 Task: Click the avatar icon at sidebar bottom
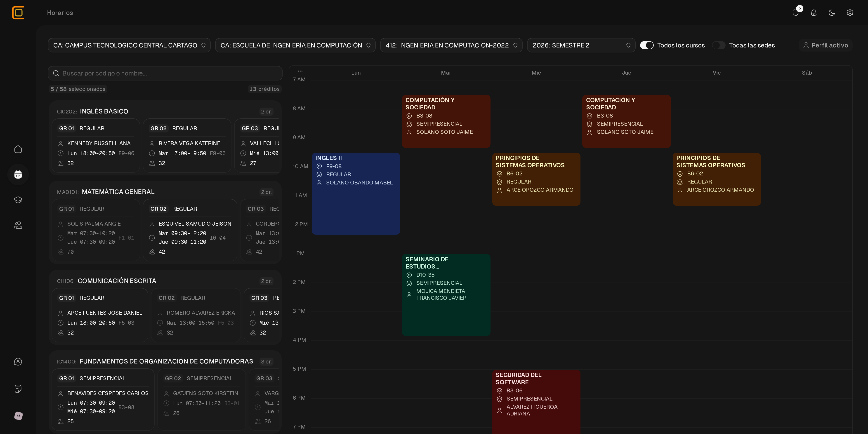click(18, 416)
